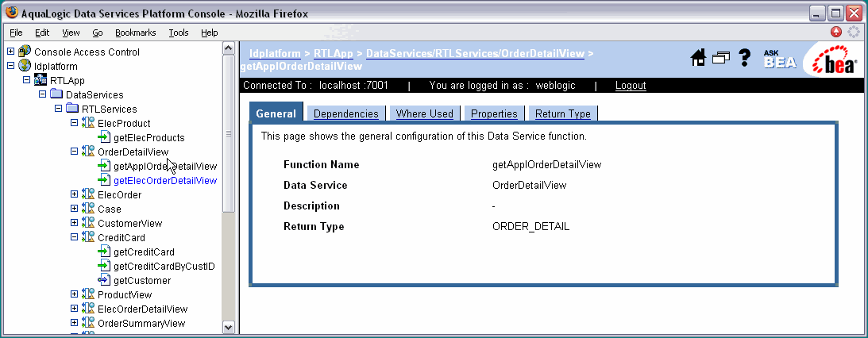
Task: Switch to the Where Used tab
Action: coord(425,113)
